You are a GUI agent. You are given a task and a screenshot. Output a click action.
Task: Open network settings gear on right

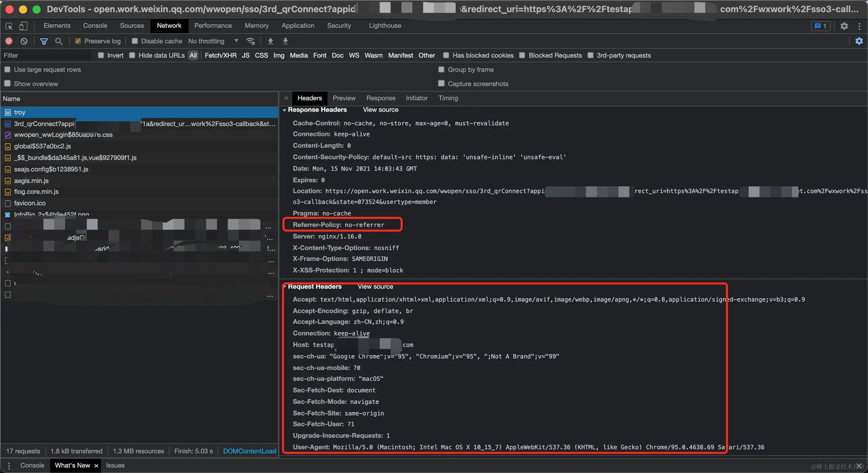tap(859, 41)
